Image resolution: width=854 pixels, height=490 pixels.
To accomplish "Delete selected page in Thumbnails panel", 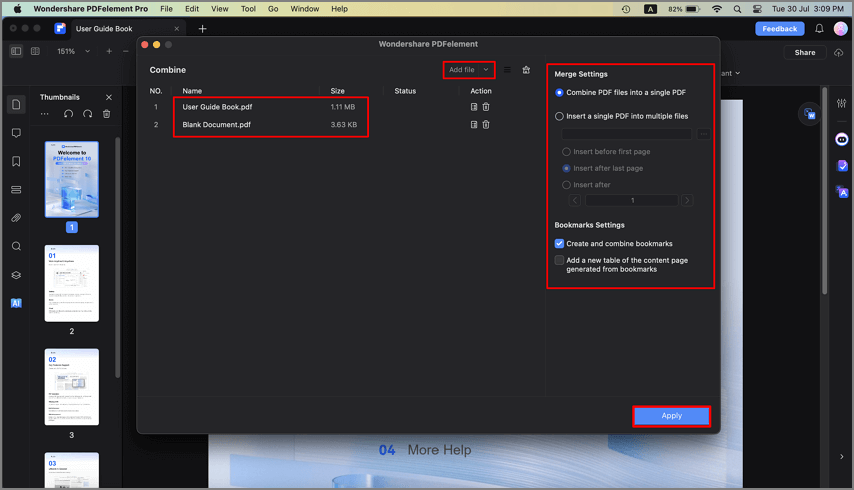I will tap(107, 114).
